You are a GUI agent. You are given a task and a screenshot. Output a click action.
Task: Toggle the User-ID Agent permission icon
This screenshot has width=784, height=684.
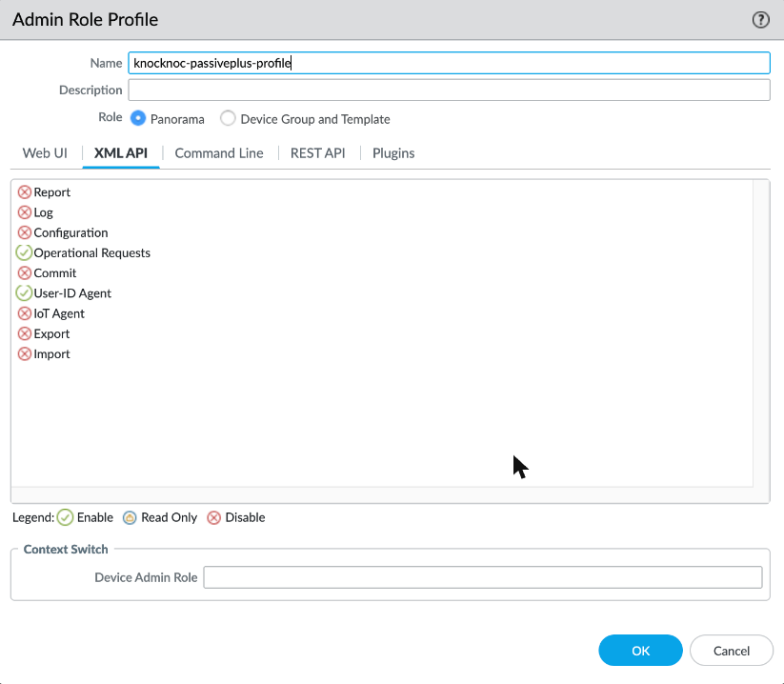tap(24, 293)
